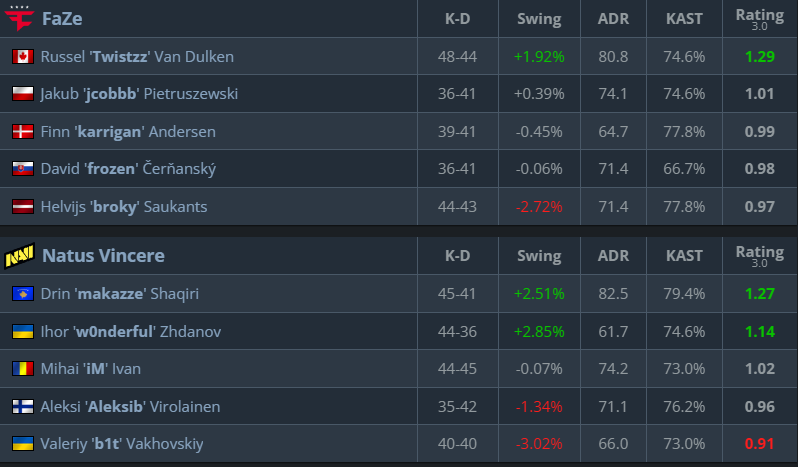Viewport: 798px width, 467px height.
Task: Click the Romanian flag beside iM
Action: [x=22, y=369]
